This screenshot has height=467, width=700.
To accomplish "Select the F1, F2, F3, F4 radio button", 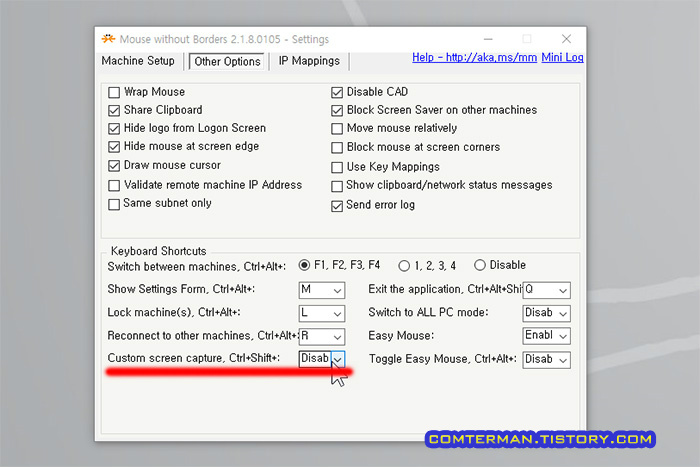I will coord(304,265).
